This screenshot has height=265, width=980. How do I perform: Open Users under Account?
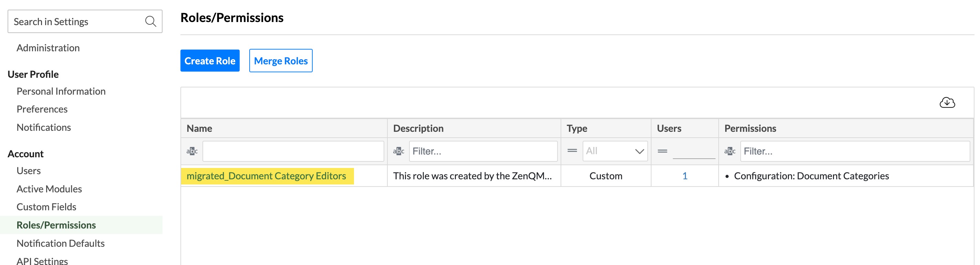tap(29, 170)
